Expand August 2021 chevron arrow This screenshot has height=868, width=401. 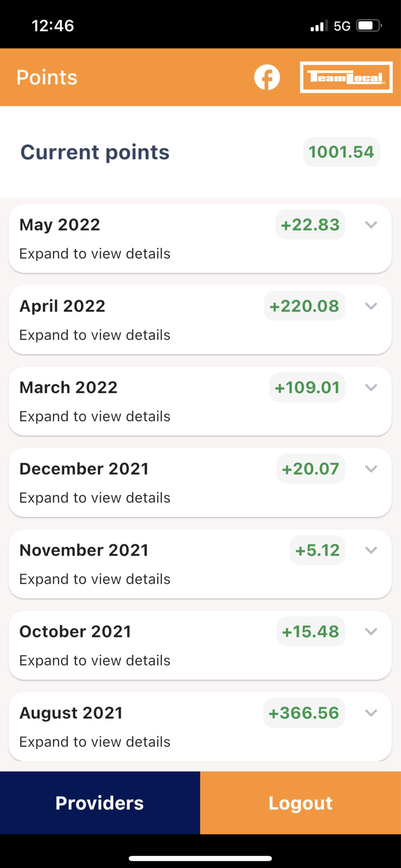click(x=371, y=713)
